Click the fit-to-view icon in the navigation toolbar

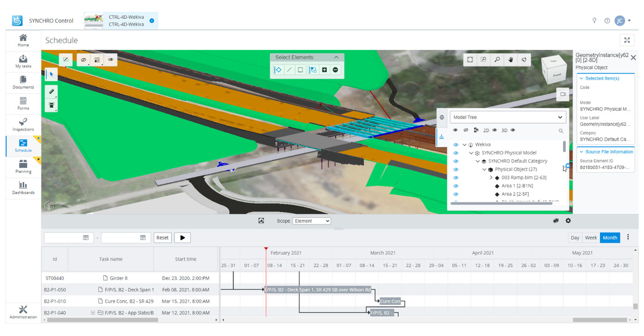point(470,60)
